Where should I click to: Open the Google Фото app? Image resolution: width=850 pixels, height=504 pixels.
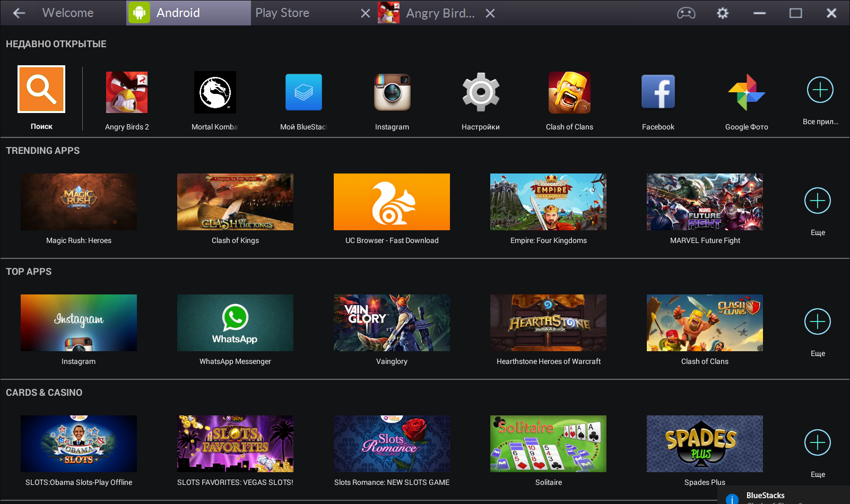(x=747, y=92)
